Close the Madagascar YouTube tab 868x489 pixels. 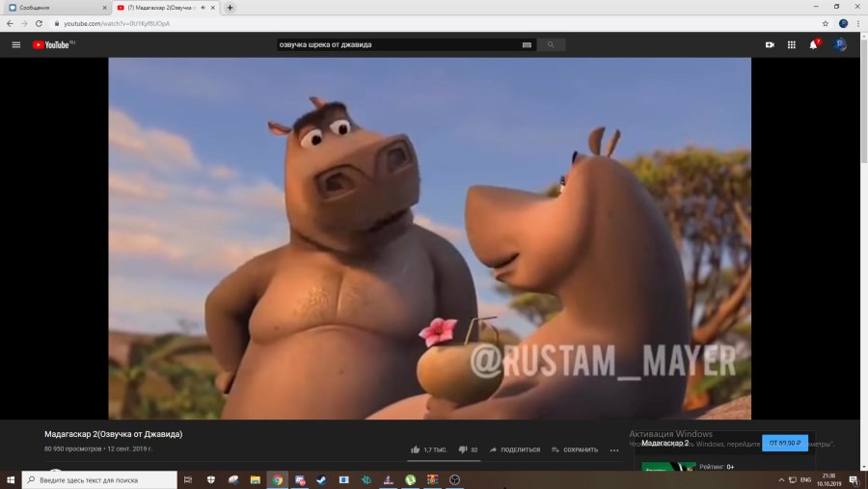click(213, 8)
